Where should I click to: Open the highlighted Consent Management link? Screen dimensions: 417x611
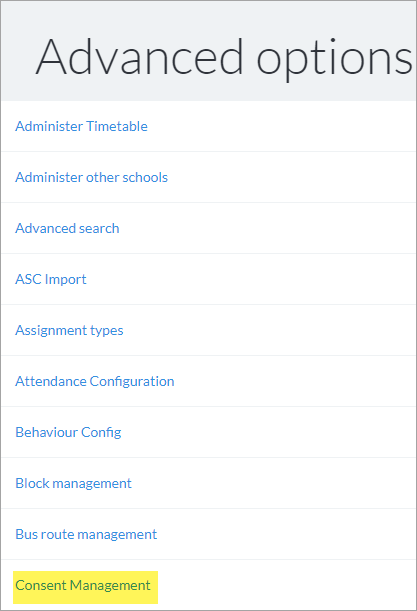click(x=83, y=585)
